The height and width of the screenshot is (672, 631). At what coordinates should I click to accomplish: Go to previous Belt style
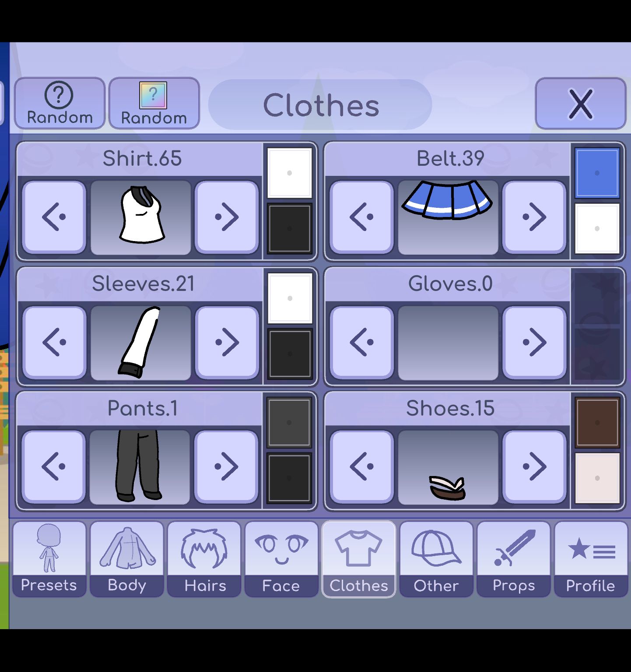pos(362,217)
